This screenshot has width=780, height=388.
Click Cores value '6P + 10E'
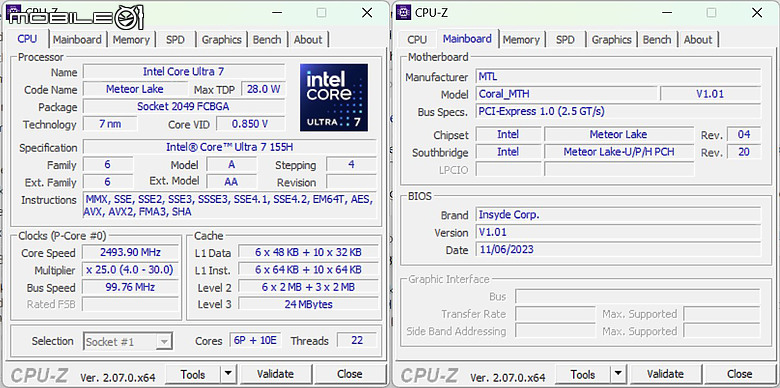(x=256, y=340)
